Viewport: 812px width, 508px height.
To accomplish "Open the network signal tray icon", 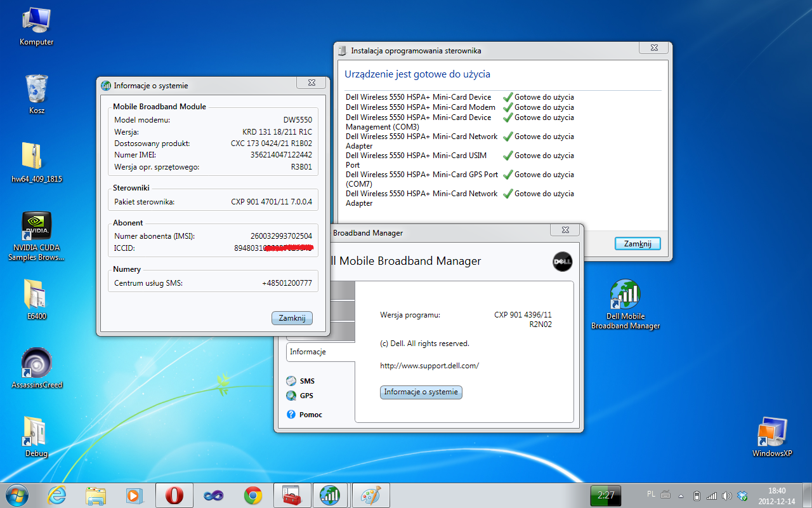I will tap(712, 495).
